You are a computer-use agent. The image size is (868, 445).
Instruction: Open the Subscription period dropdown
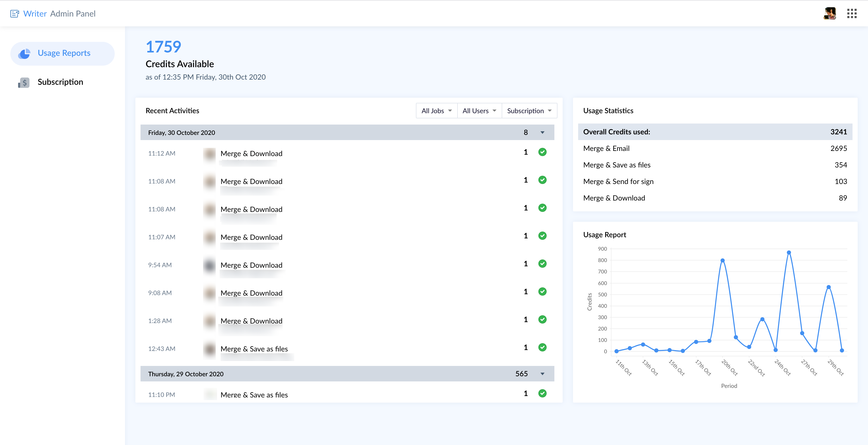(529, 111)
